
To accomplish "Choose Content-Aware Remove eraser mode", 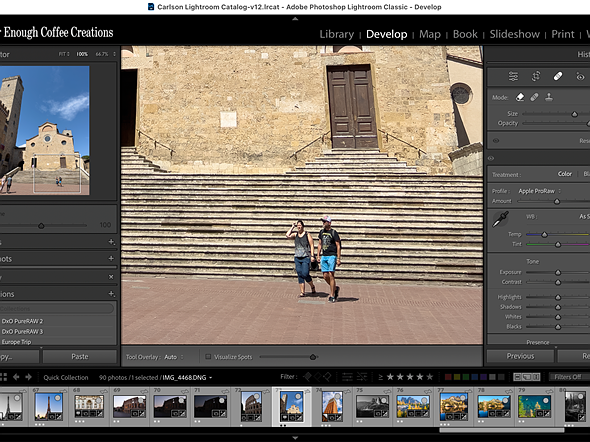I will (x=520, y=97).
